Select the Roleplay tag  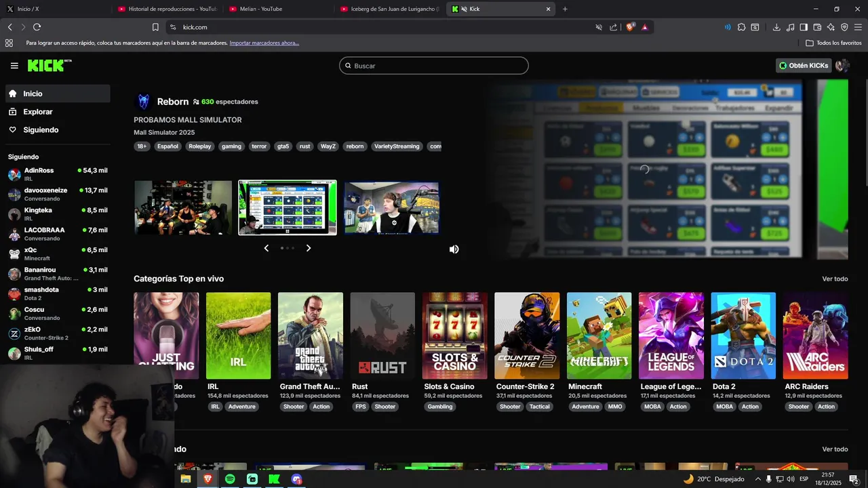[x=200, y=146]
